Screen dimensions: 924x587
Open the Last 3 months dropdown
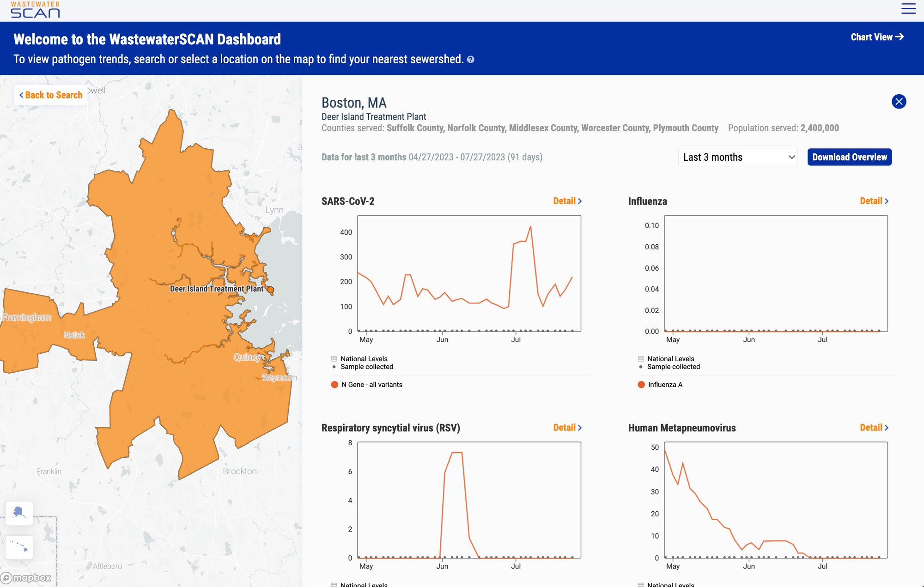737,157
